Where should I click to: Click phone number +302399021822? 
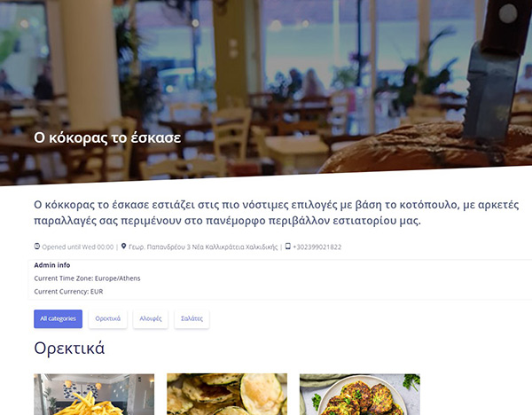click(x=317, y=247)
